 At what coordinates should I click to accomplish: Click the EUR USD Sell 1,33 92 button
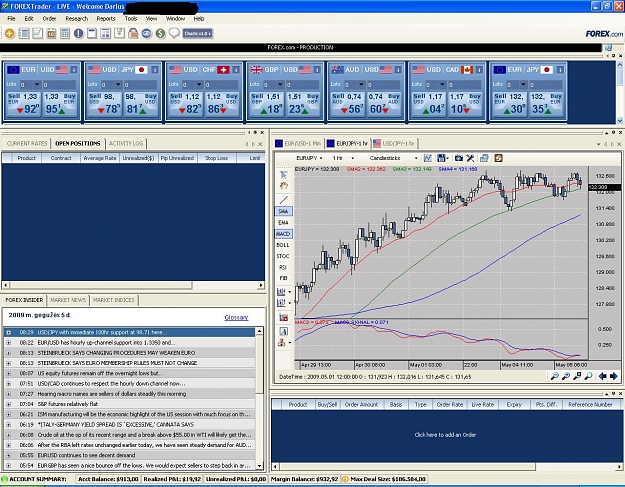click(24, 104)
